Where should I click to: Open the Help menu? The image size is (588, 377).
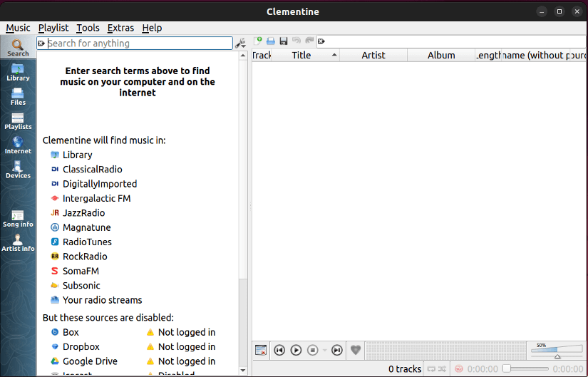pyautogui.click(x=152, y=28)
